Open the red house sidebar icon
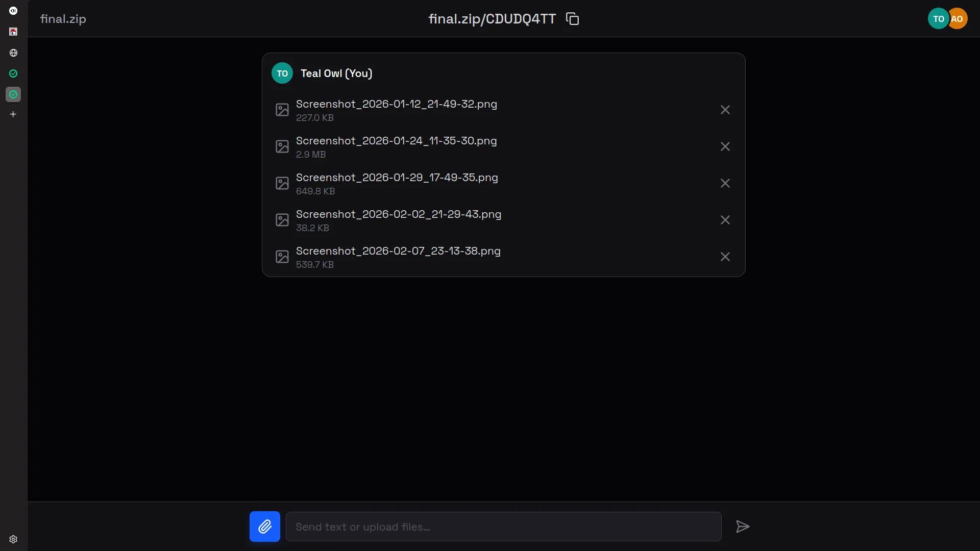The image size is (980, 551). click(x=13, y=32)
